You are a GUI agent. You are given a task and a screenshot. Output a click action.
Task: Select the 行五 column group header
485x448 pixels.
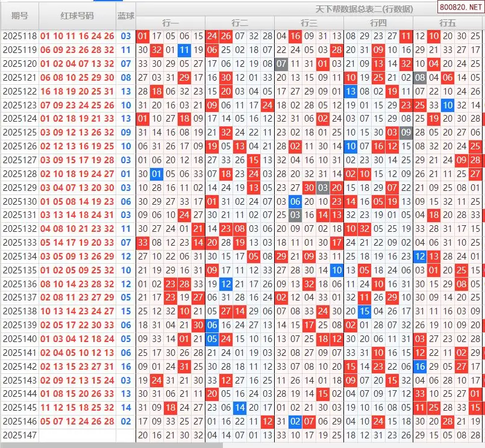[x=447, y=23]
